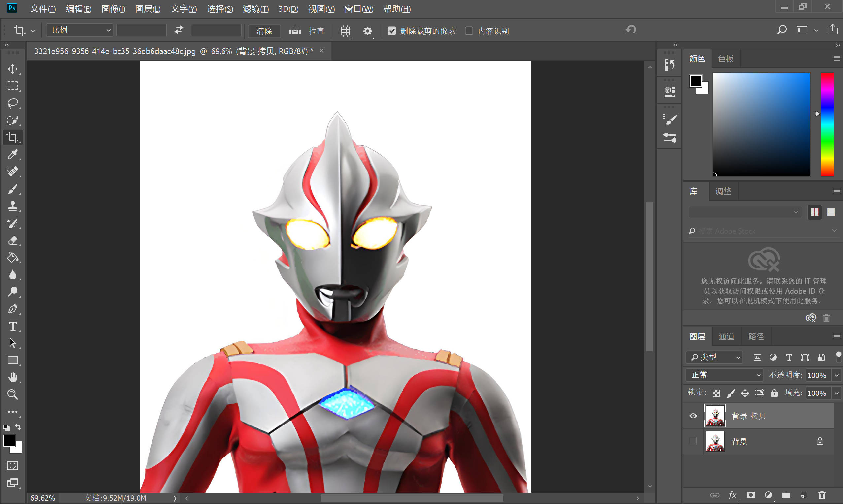Screen dimensions: 843x504
Task: Show the 背景 layer
Action: [x=693, y=441]
